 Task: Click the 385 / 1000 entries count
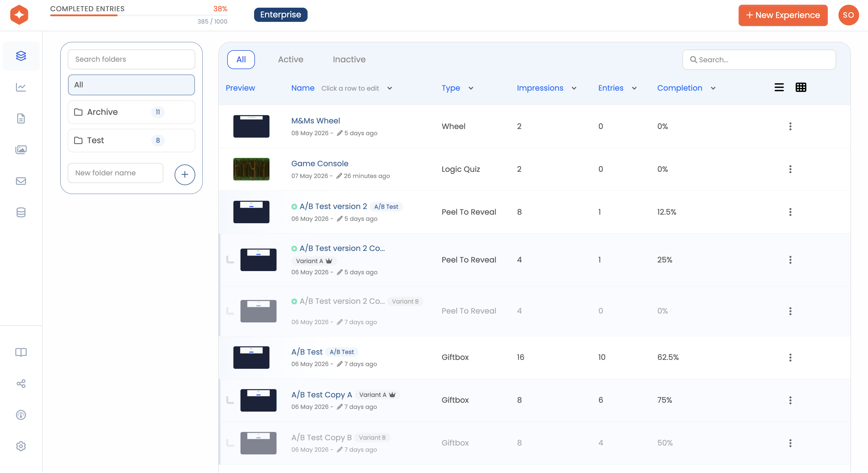(x=212, y=22)
